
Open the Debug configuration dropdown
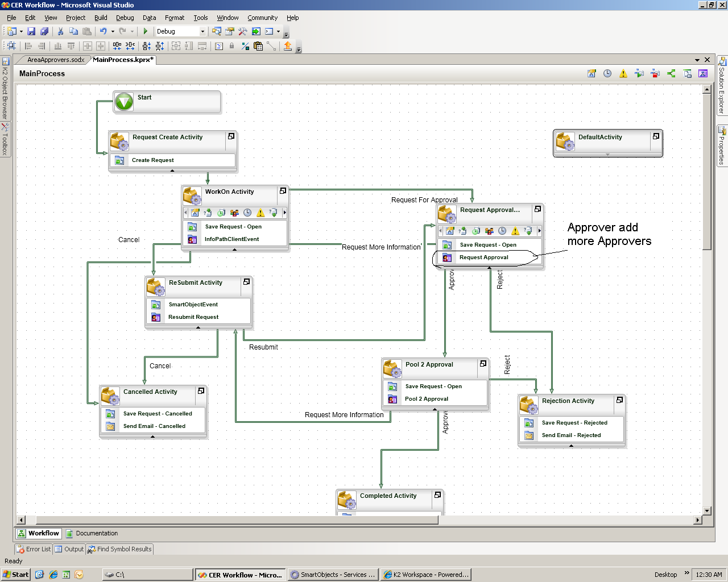pos(202,31)
